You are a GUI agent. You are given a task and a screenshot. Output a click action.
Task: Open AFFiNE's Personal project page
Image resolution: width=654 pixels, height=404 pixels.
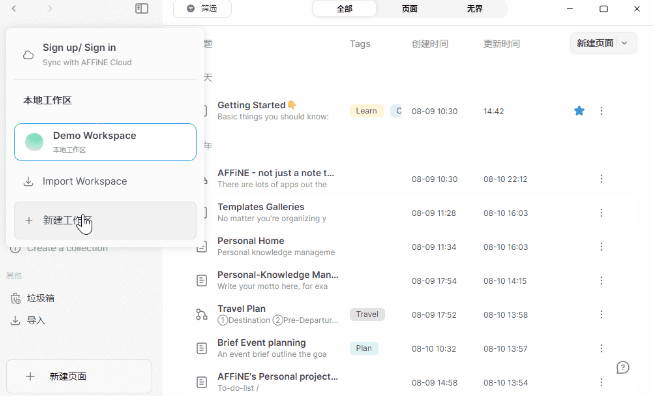(278, 376)
